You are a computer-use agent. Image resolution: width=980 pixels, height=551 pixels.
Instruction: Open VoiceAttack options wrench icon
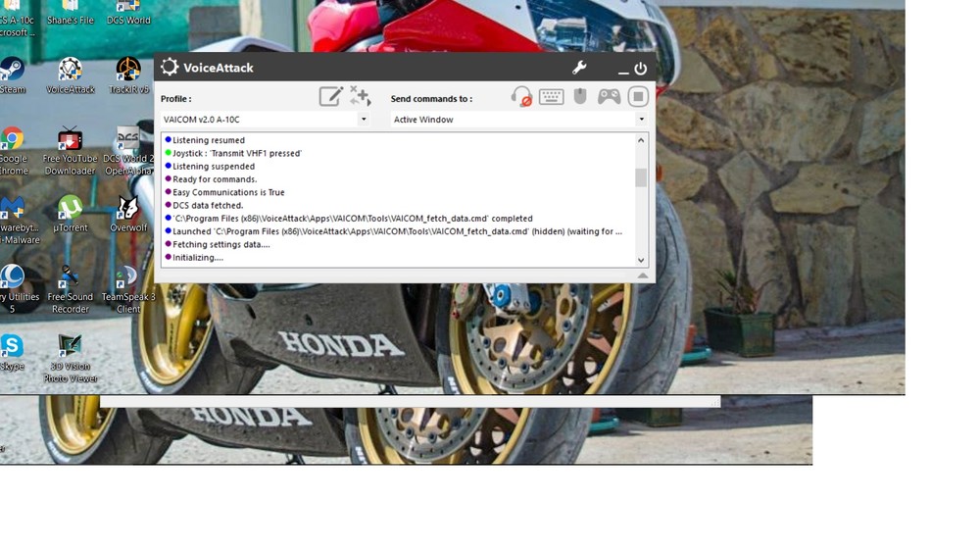tap(579, 68)
